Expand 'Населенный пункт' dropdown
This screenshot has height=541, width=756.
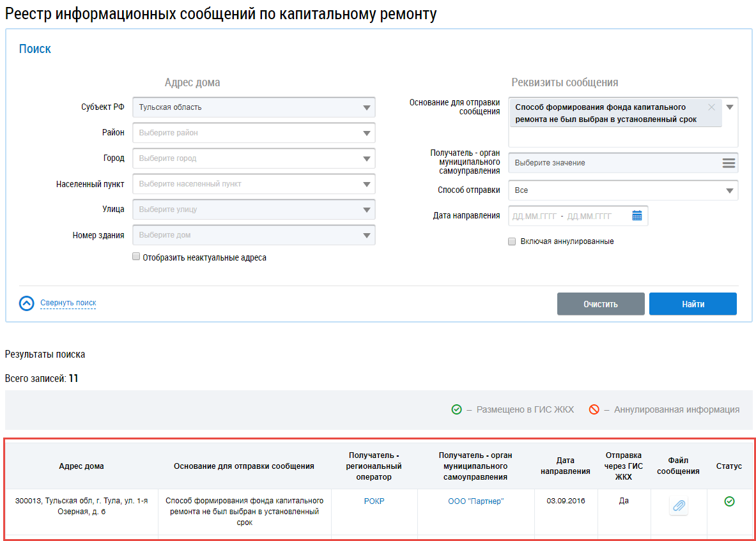click(366, 184)
